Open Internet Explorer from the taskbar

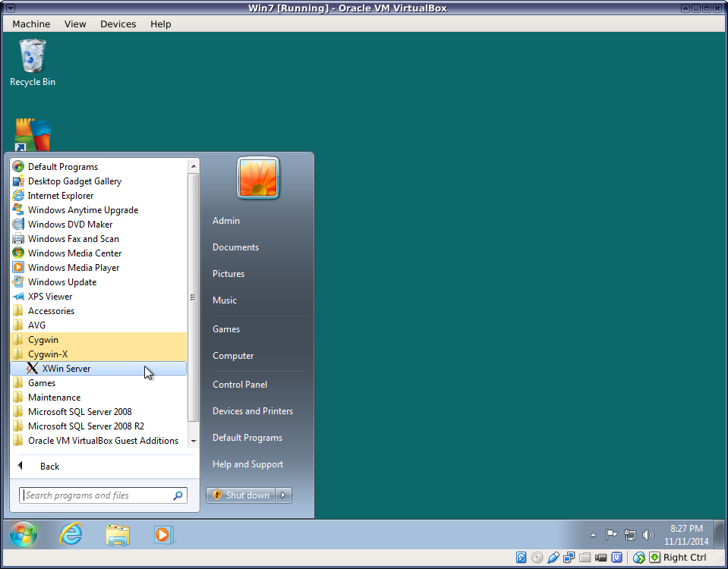coord(71,535)
